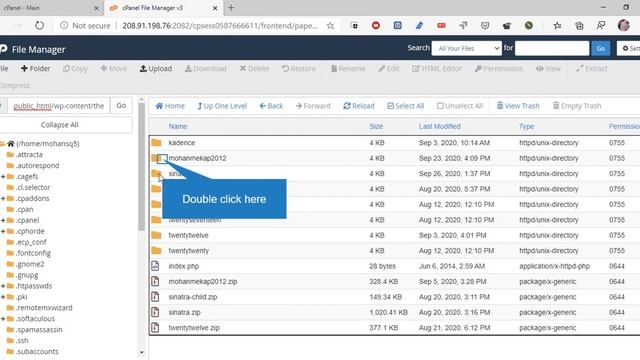Select All files
This screenshot has width=640, height=360.
tap(405, 106)
